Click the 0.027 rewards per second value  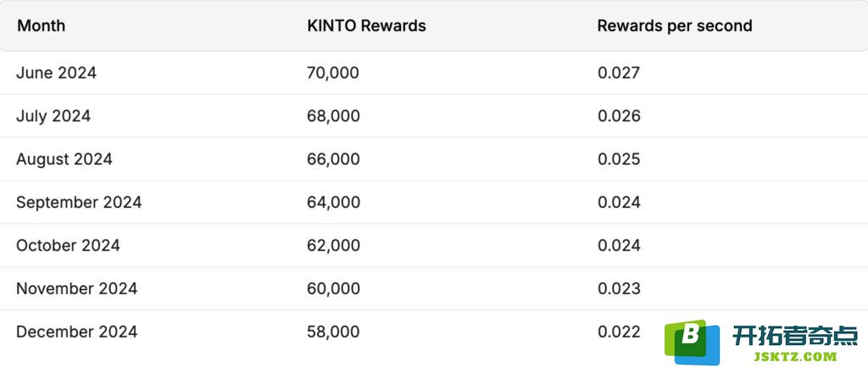[x=619, y=72]
